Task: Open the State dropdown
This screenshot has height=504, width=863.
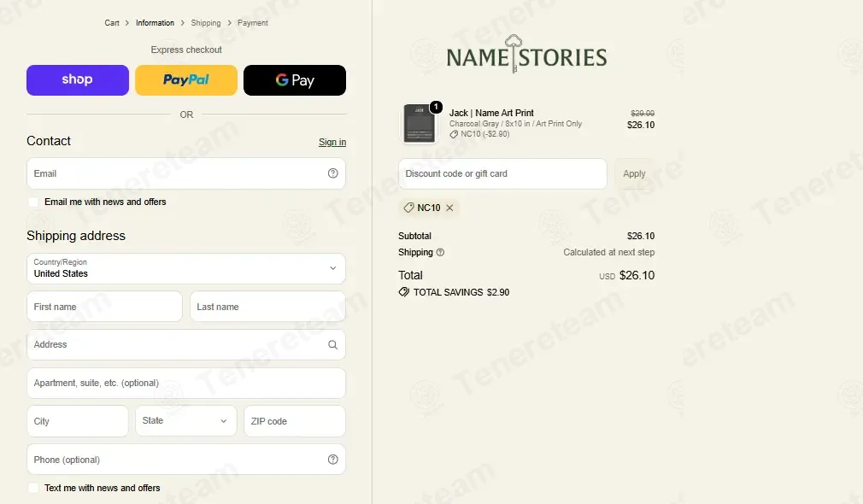Action: coord(186,421)
